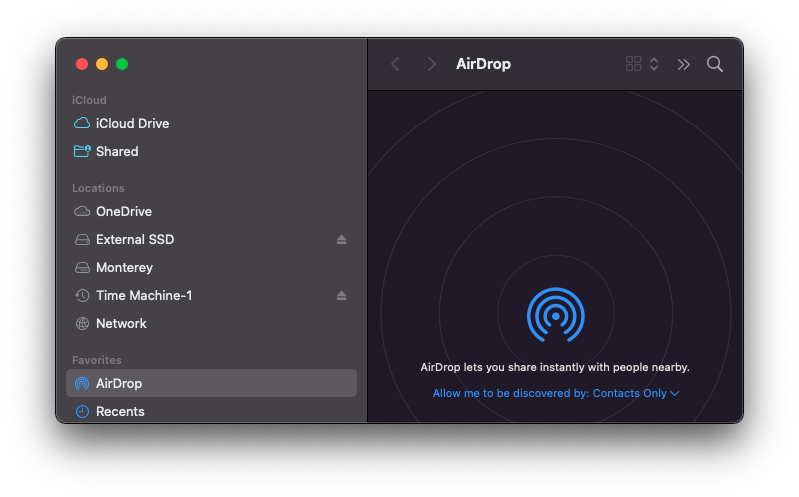Viewport: 799px width, 497px height.
Task: Open Recents label in Favorites
Action: [120, 411]
